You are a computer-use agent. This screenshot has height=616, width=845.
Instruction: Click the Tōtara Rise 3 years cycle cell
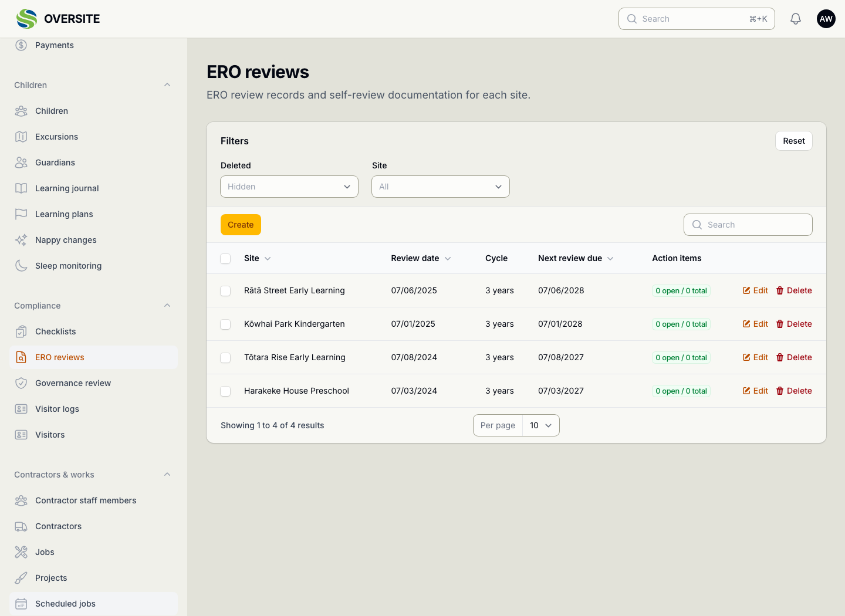pyautogui.click(x=499, y=357)
